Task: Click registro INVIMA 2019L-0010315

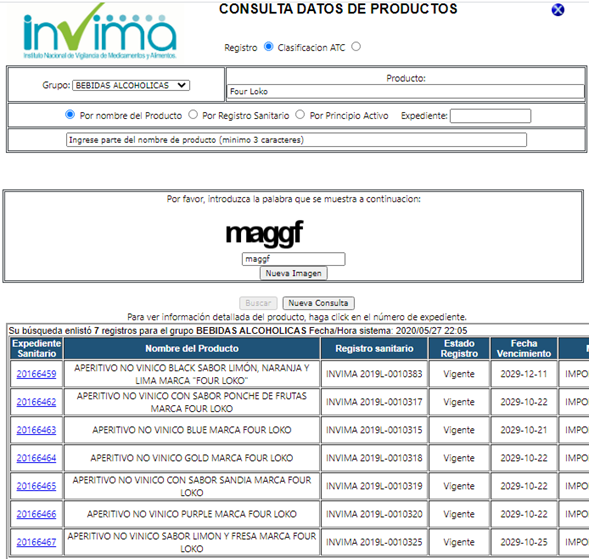Action: (x=374, y=430)
